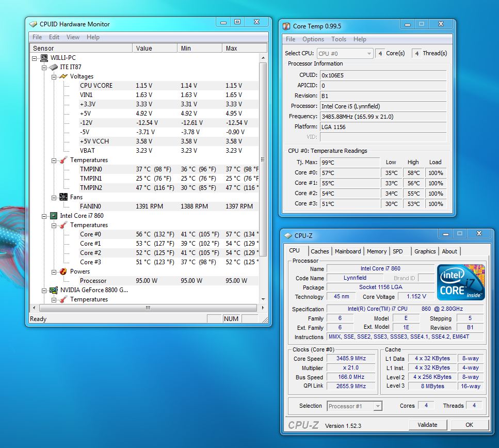499x448 pixels.
Task: Switch to the Mainboard tab in CPU-Z
Action: (348, 251)
